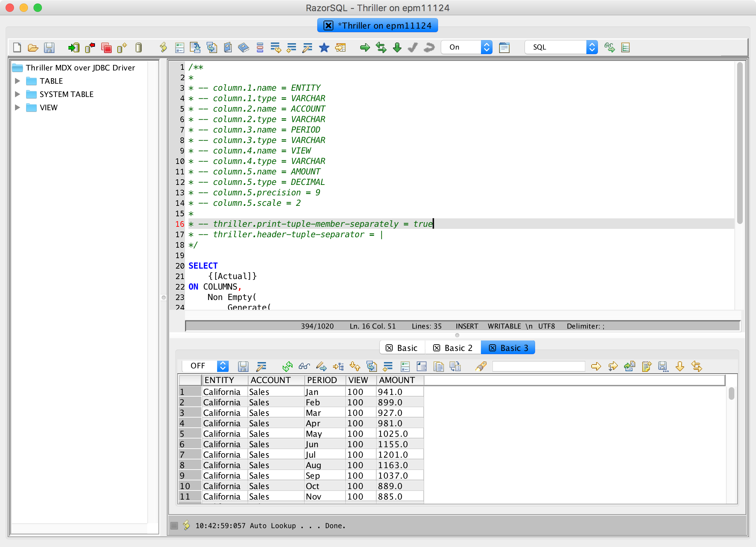This screenshot has height=547, width=756.
Task: Click the ACCOUNT column header
Action: [x=270, y=380]
